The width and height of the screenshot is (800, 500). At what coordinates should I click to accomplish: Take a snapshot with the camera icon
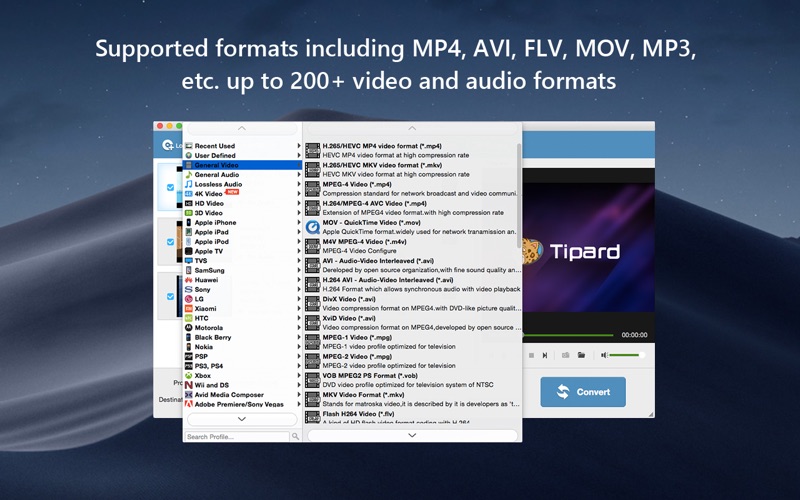point(565,355)
